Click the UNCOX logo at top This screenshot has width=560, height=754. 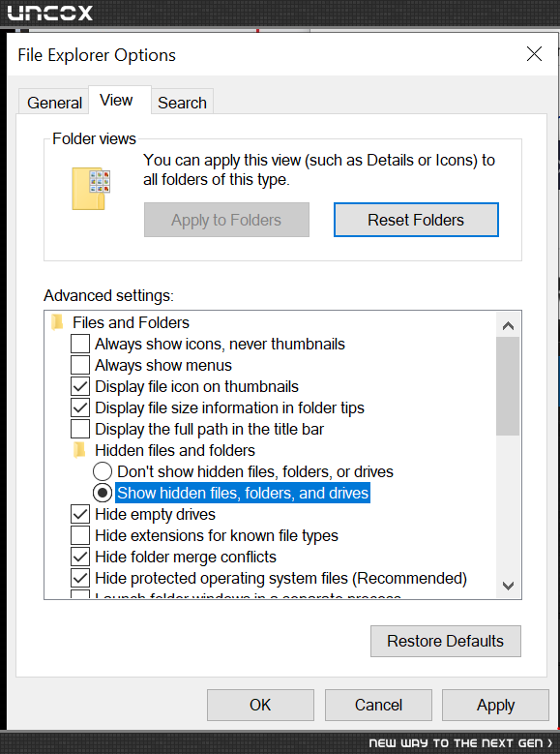[x=49, y=13]
